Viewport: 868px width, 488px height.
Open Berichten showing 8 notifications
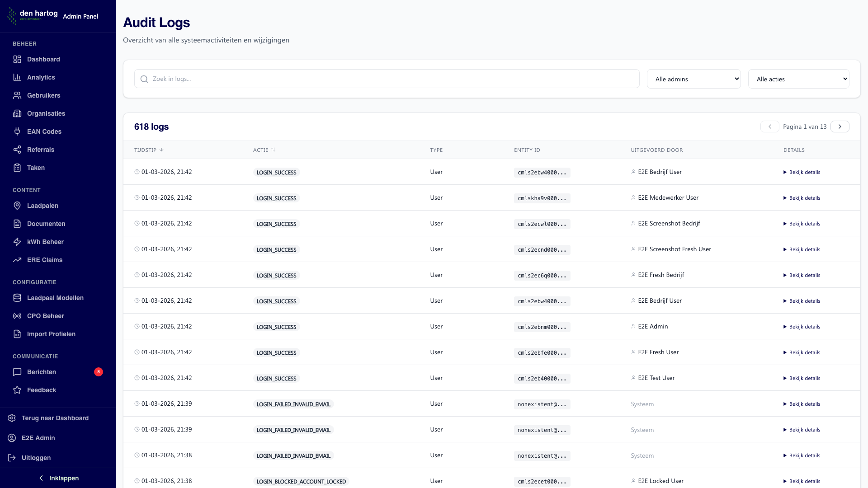[41, 372]
